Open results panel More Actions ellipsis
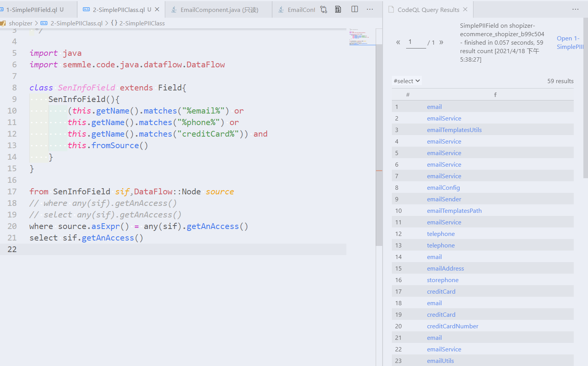 (575, 9)
